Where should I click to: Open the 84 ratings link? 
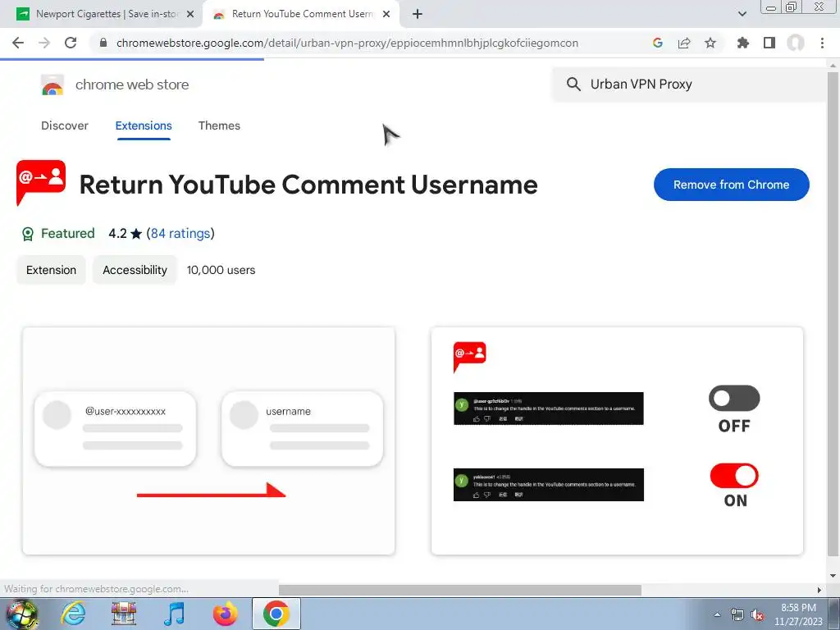point(180,234)
